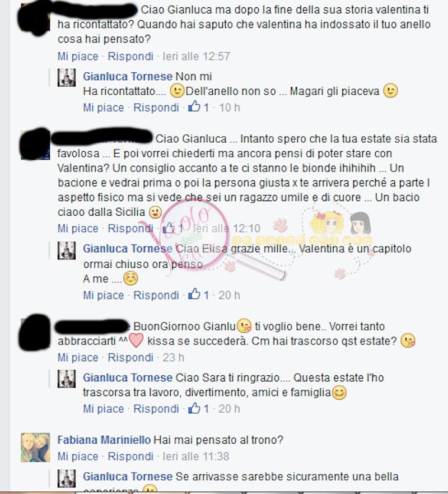
Task: Open Fabiana Mariniello's profile name link
Action: [x=104, y=440]
